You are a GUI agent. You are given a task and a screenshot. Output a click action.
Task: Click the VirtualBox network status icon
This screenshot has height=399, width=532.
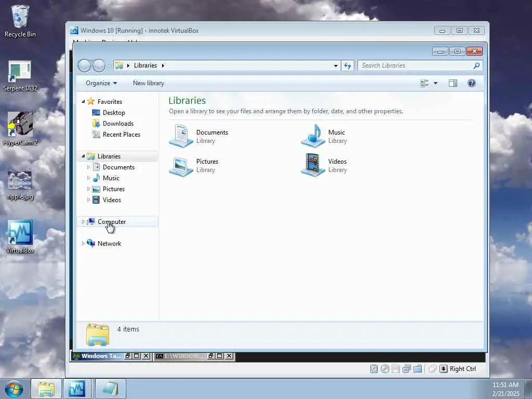tap(406, 369)
